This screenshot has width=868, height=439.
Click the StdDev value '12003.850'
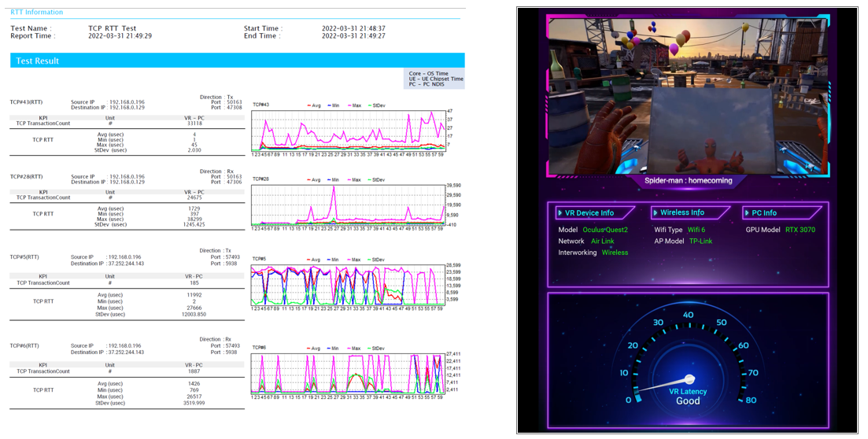click(194, 315)
